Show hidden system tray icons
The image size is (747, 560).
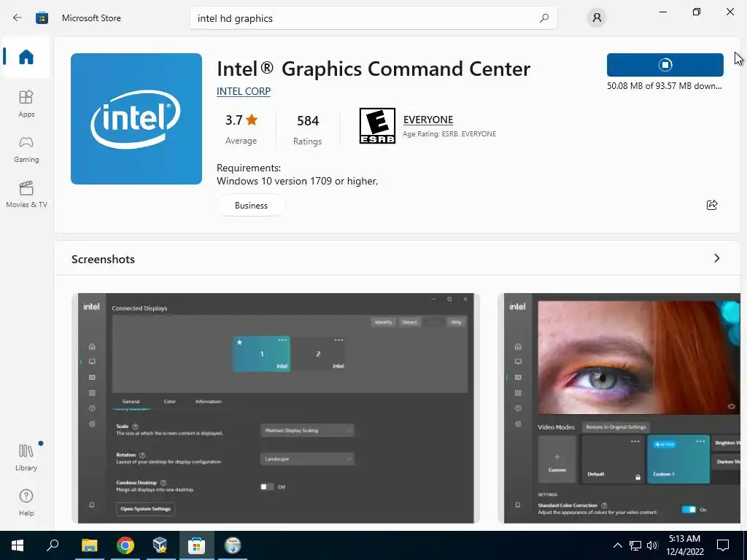617,545
